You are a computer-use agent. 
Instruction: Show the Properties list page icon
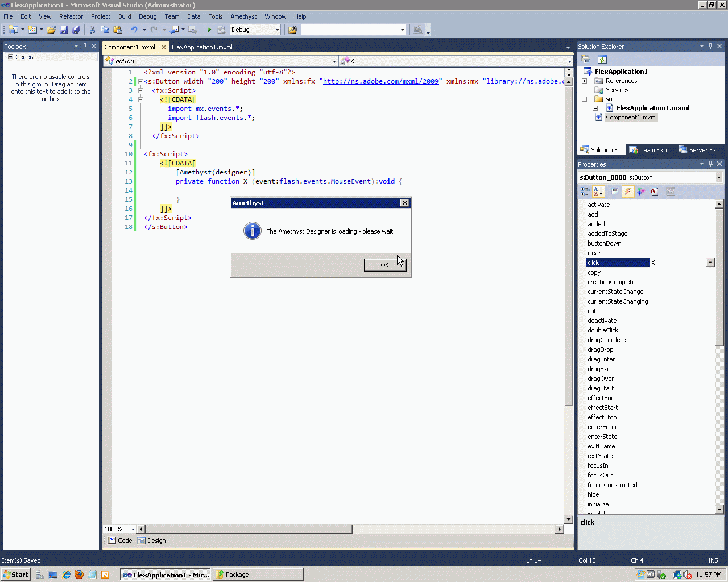[x=615, y=192]
